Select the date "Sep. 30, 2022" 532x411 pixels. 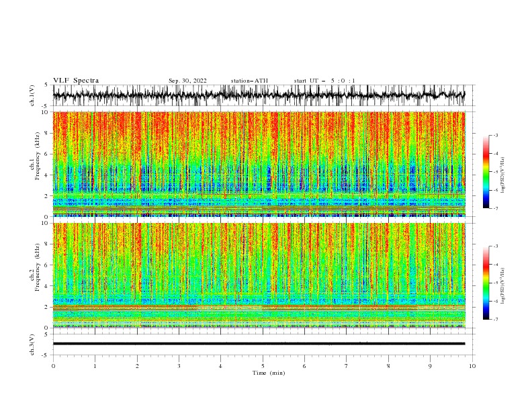pyautogui.click(x=187, y=81)
